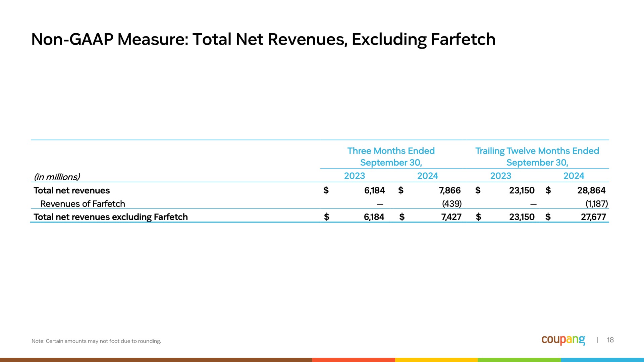Click the 'Revenues of Farfetch' row label
This screenshot has width=644, height=362.
click(83, 204)
